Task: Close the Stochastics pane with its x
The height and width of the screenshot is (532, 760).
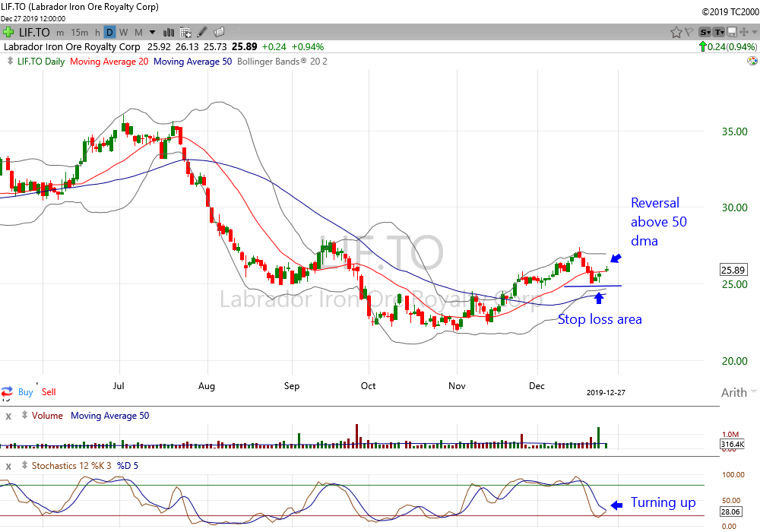Action: (8, 466)
